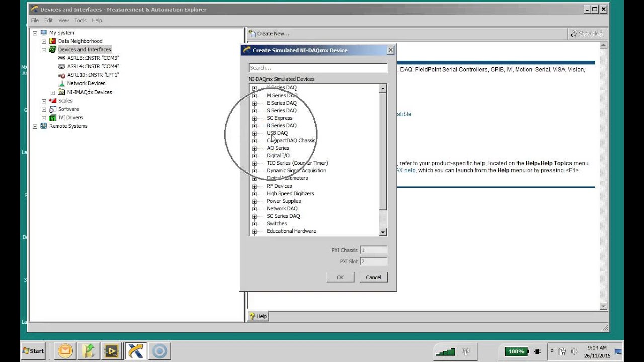Click the volume speaker tray icon
Viewport: 644px width, 362px height.
574,351
